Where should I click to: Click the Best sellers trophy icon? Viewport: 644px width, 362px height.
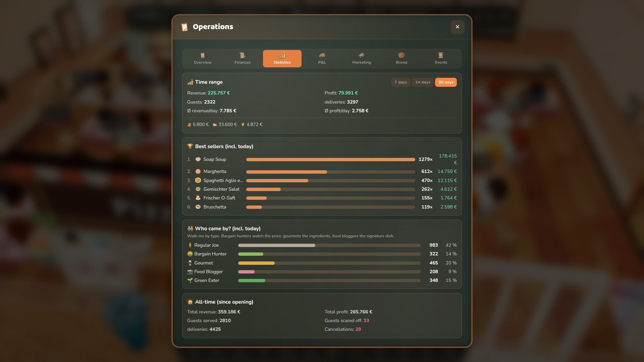point(190,146)
